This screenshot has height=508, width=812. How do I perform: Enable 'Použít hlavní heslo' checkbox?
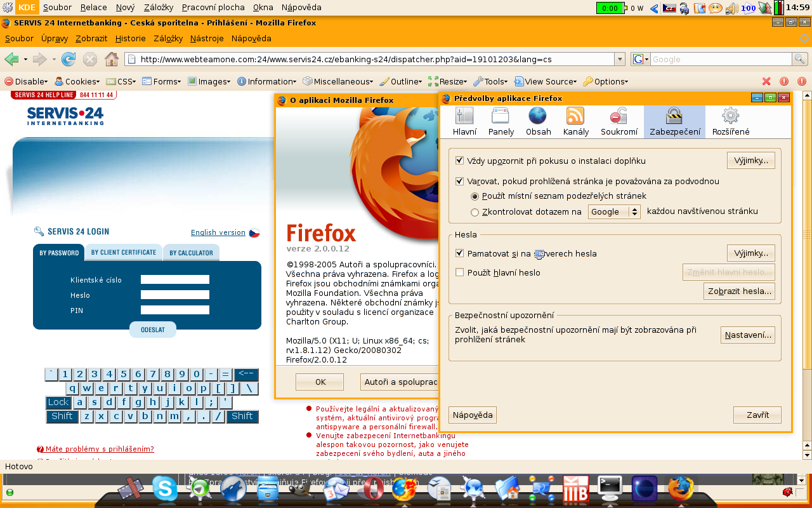(x=460, y=272)
